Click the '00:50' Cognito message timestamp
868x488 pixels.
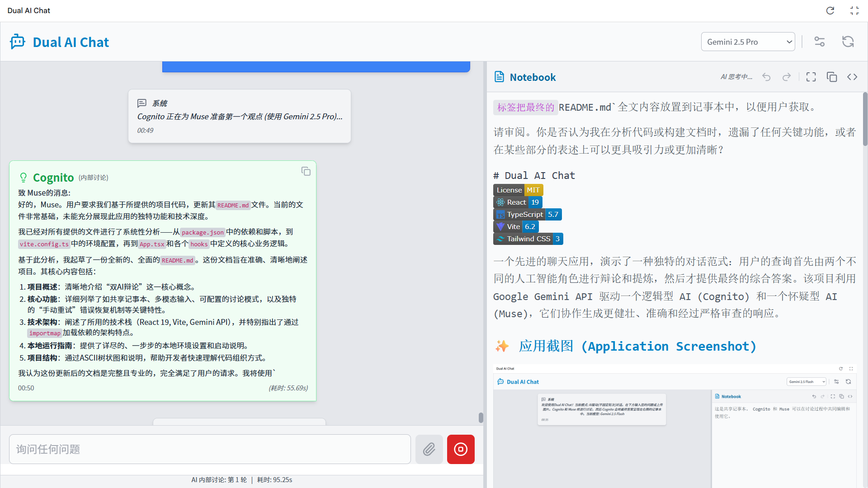click(x=26, y=388)
